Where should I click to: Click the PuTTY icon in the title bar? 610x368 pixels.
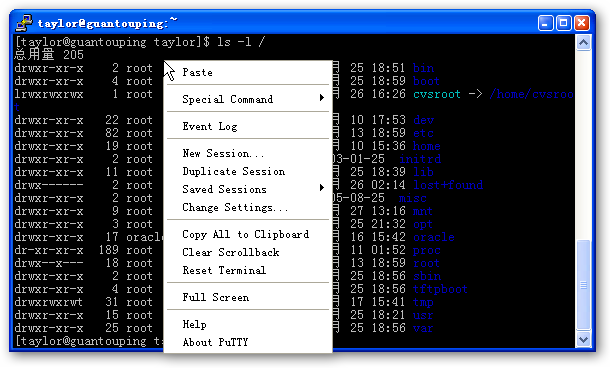(x=24, y=23)
